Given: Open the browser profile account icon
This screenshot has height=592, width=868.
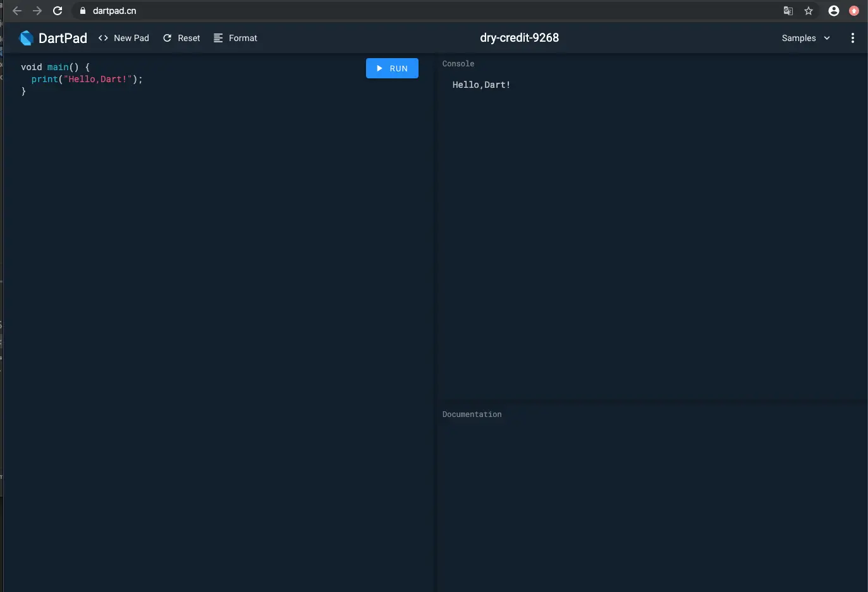Looking at the screenshot, I should tap(834, 11).
